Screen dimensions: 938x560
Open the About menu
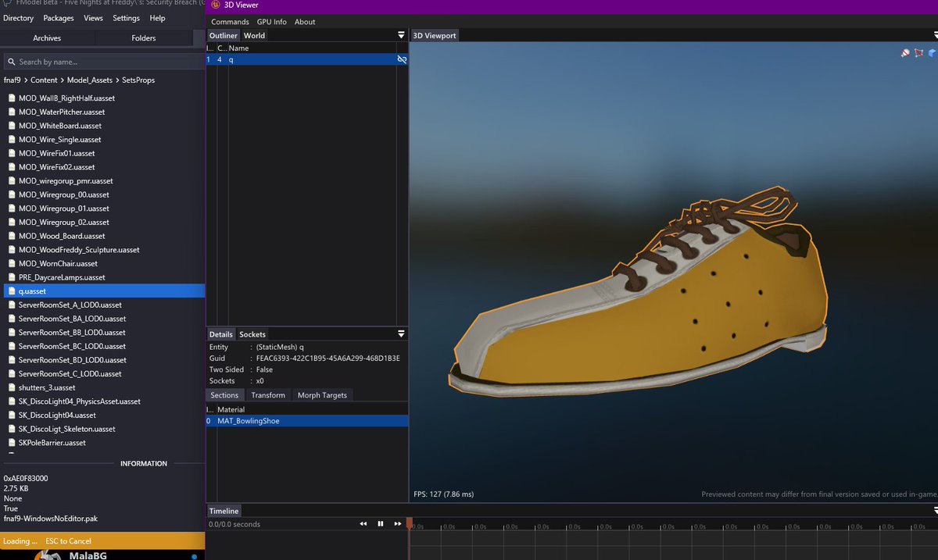(x=305, y=22)
